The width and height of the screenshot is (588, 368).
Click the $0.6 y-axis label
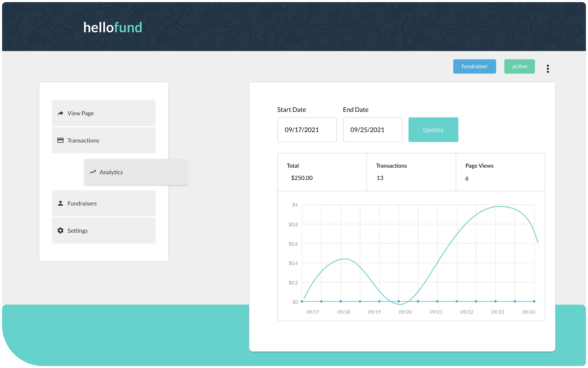coord(293,244)
